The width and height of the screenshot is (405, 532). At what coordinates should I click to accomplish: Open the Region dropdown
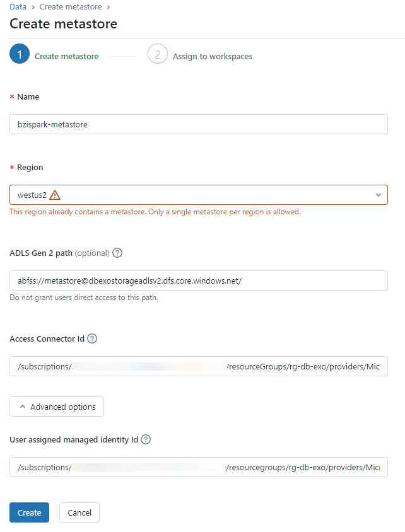(x=198, y=195)
